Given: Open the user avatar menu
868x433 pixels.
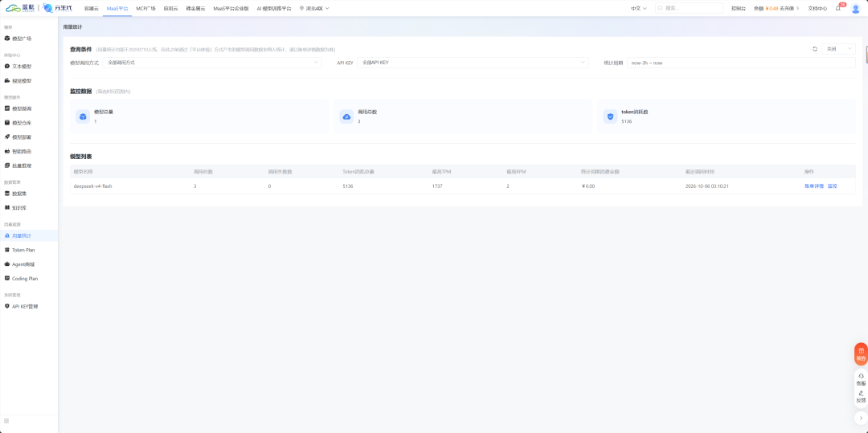Looking at the screenshot, I should [855, 8].
